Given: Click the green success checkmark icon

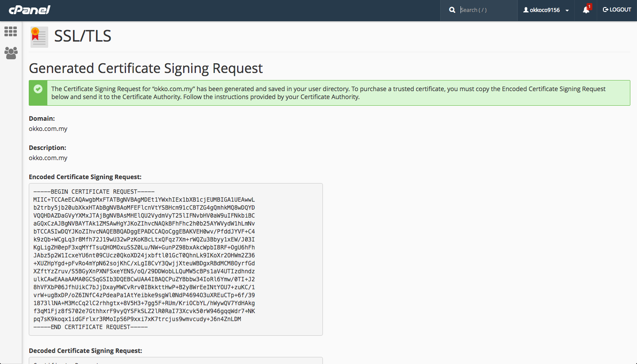Looking at the screenshot, I should click(x=38, y=89).
